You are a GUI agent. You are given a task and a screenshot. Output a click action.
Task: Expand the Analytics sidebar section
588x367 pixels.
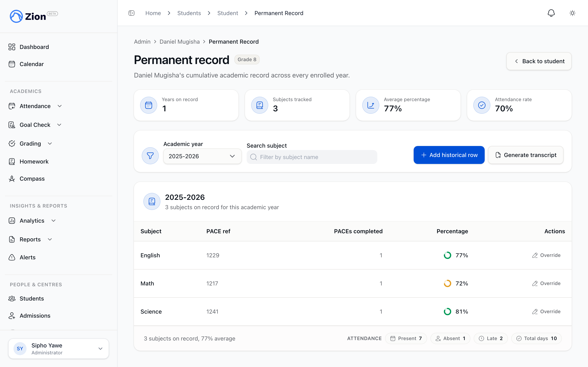click(32, 221)
